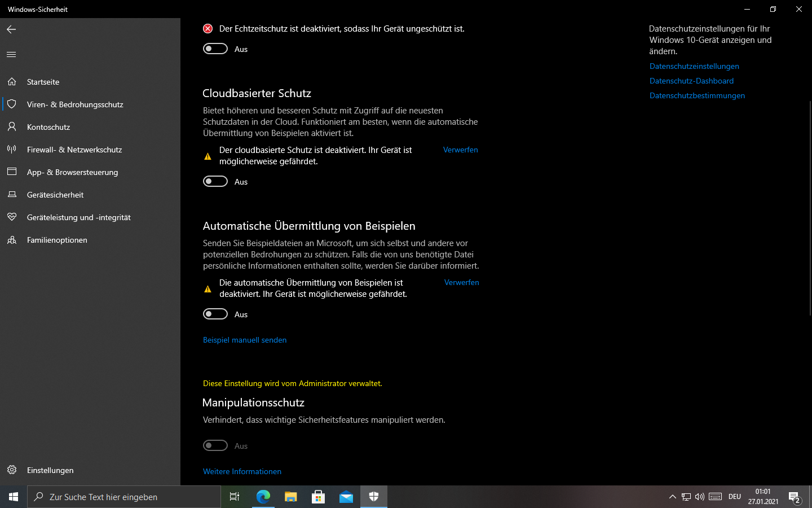Viewport: 812px width, 508px height.
Task: Click the Windows Security shield in the taskbar
Action: point(374,497)
